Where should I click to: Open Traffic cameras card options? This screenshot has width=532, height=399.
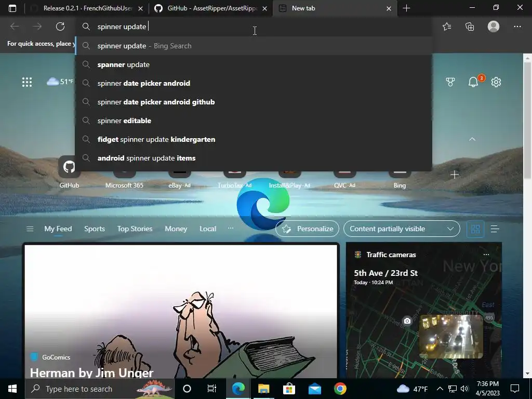tap(486, 255)
